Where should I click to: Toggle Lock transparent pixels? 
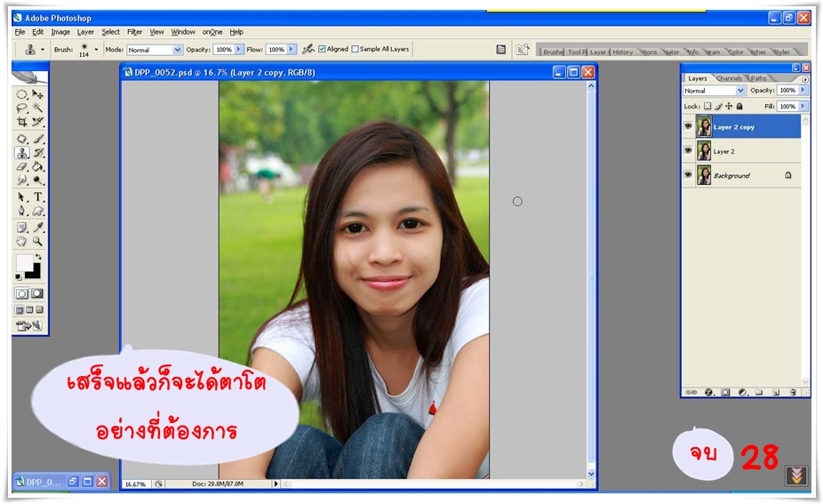(x=707, y=106)
